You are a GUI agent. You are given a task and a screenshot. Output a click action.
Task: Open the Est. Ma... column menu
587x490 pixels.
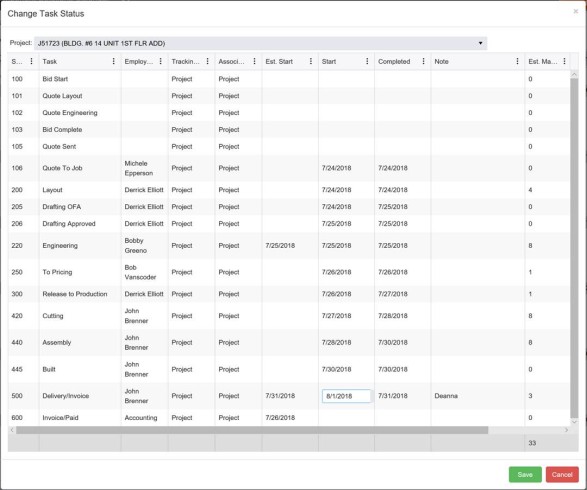point(565,61)
